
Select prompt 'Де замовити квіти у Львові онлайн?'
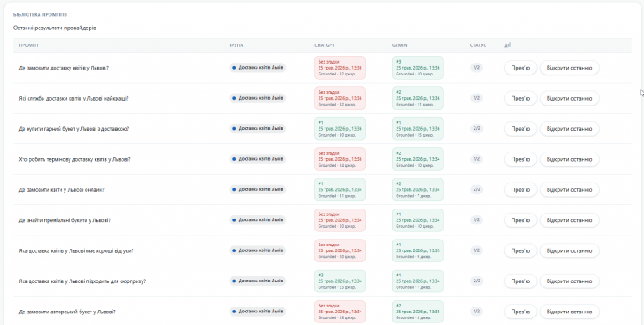click(61, 189)
